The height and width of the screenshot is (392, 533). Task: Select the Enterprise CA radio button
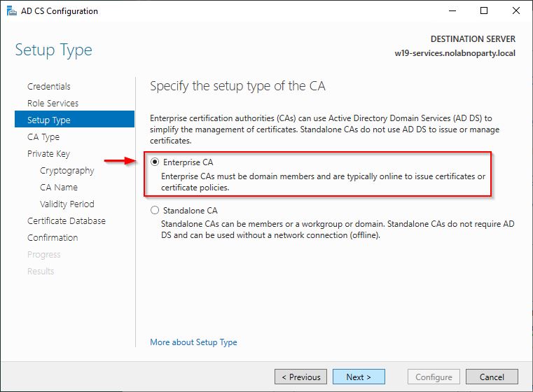pyautogui.click(x=155, y=162)
